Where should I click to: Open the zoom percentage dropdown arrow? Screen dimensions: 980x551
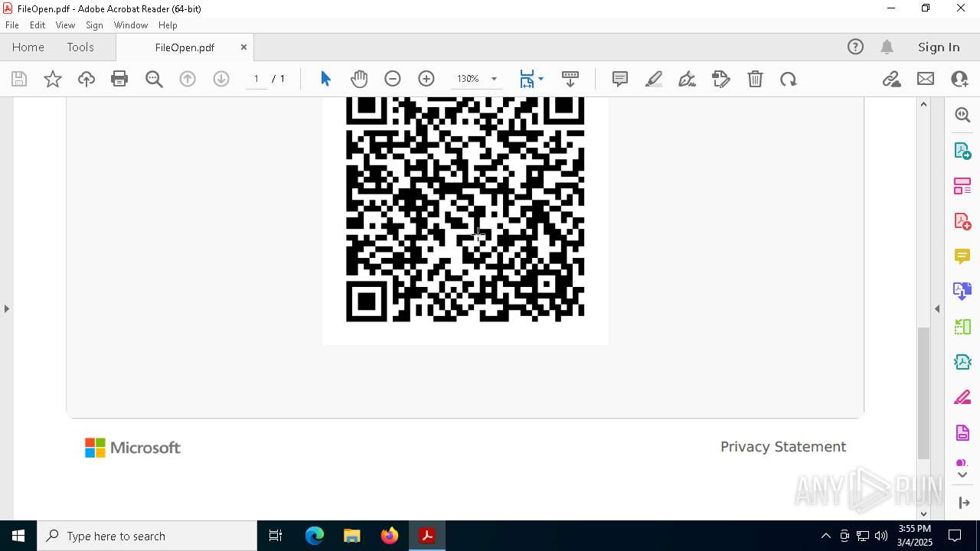pyautogui.click(x=494, y=79)
